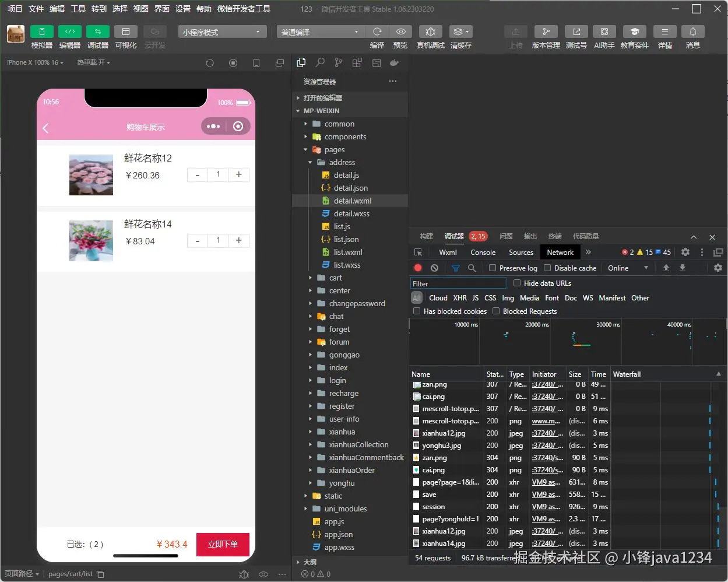Click the 鲜花名称12 product thumbnail

[x=91, y=175]
